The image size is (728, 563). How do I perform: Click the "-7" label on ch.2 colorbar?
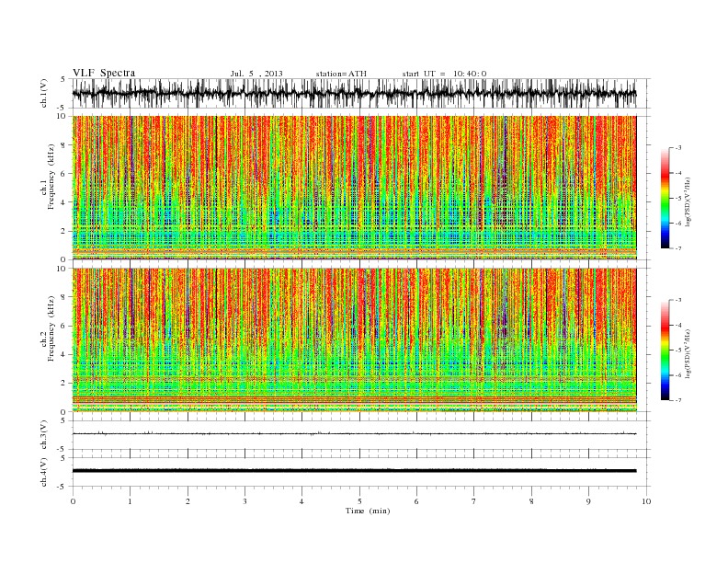point(677,400)
